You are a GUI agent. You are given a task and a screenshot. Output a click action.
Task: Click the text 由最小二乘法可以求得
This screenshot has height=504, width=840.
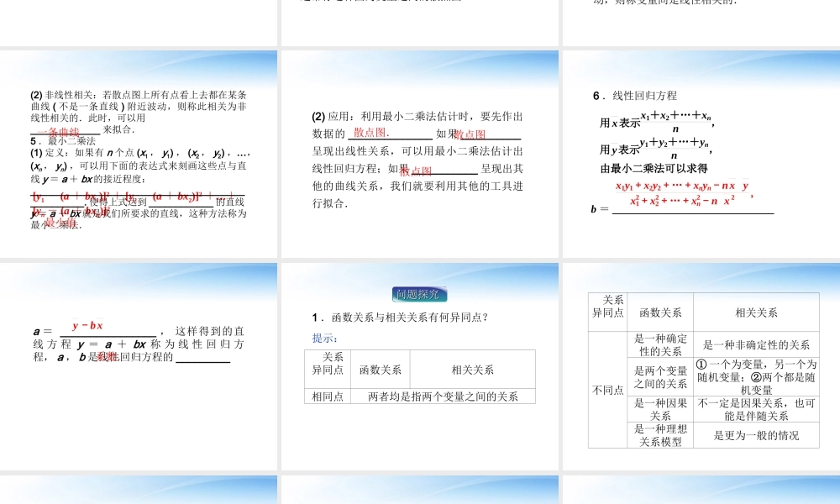click(x=654, y=169)
